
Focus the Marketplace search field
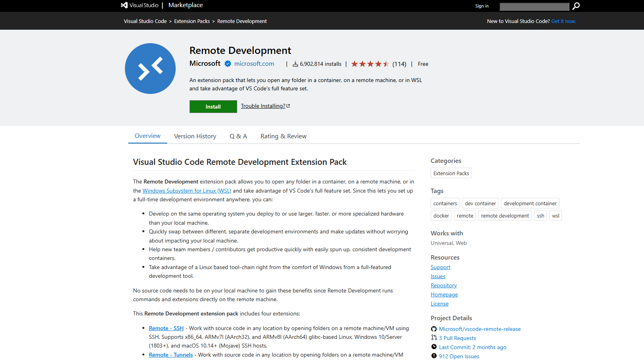pyautogui.click(x=534, y=6)
